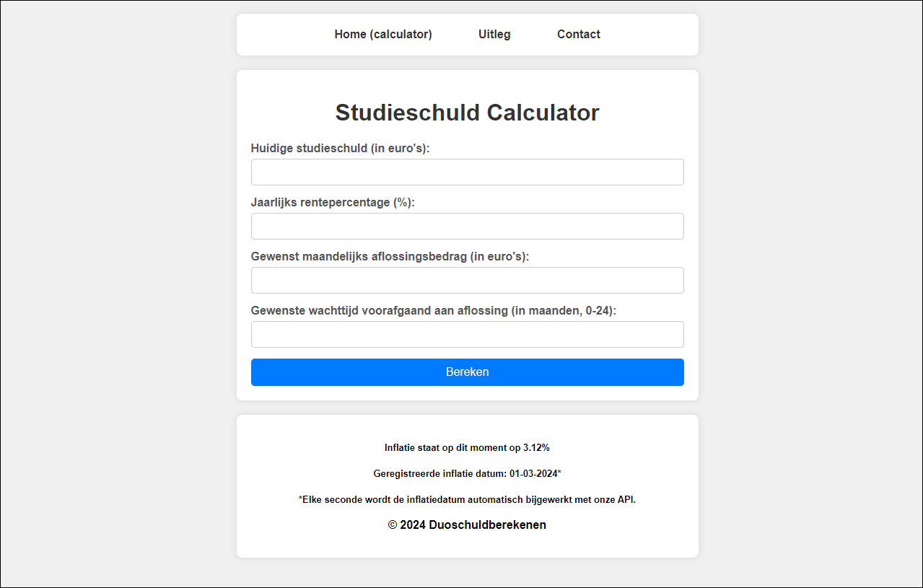Click the 'Huidige studieschuld (in euro's)' label
923x588 pixels.
pos(340,149)
